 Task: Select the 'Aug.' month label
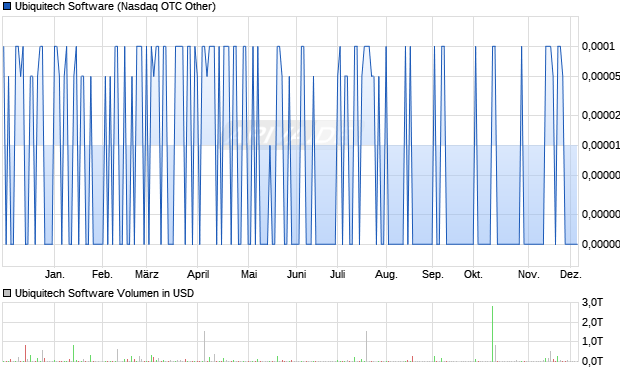[386, 274]
